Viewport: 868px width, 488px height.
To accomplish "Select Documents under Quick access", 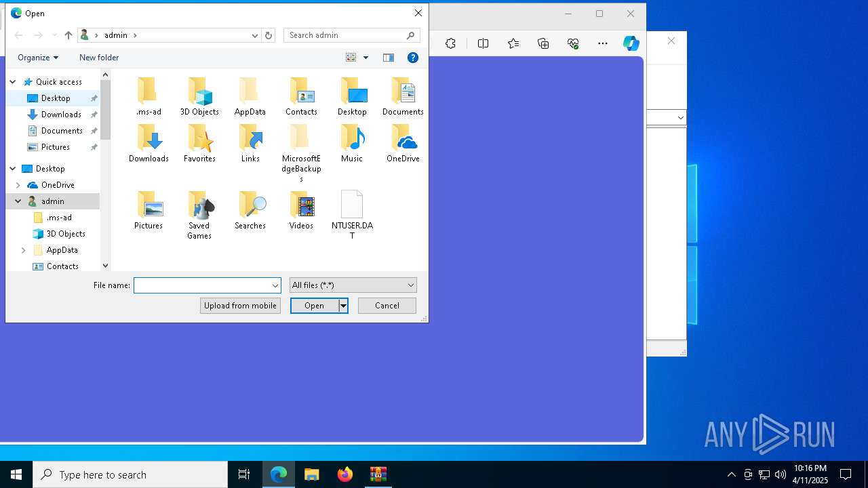I will (62, 131).
